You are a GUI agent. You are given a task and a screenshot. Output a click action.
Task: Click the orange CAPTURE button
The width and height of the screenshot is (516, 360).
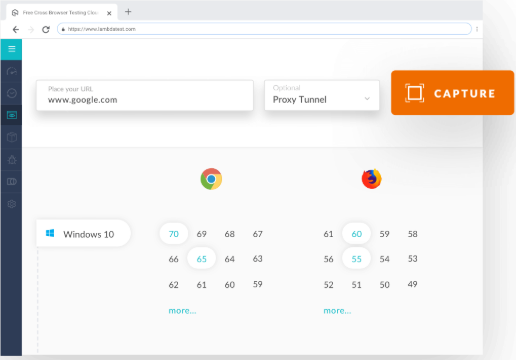tap(452, 93)
